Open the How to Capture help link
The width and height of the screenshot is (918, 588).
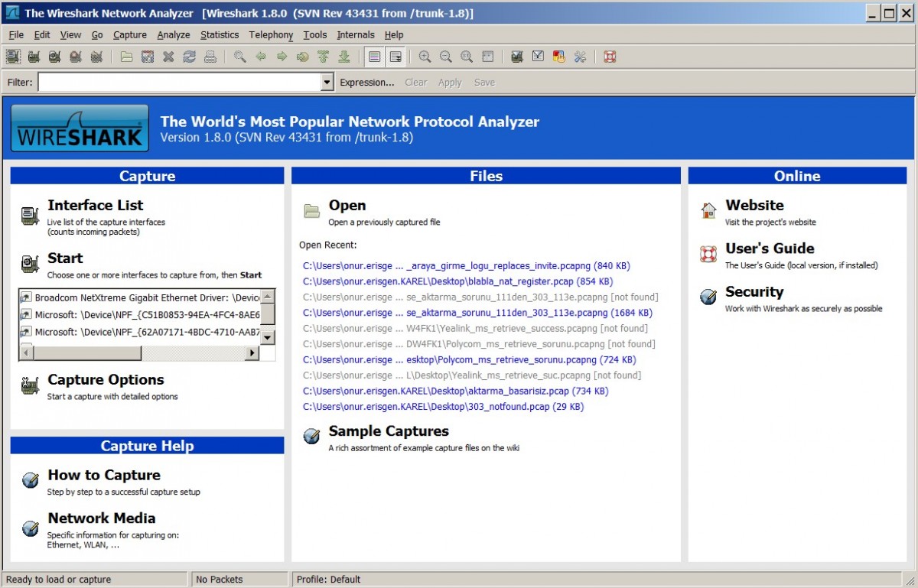tap(104, 475)
